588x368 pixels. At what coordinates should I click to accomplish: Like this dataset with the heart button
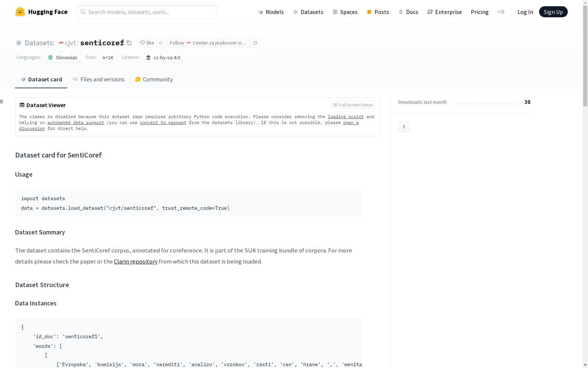[147, 43]
